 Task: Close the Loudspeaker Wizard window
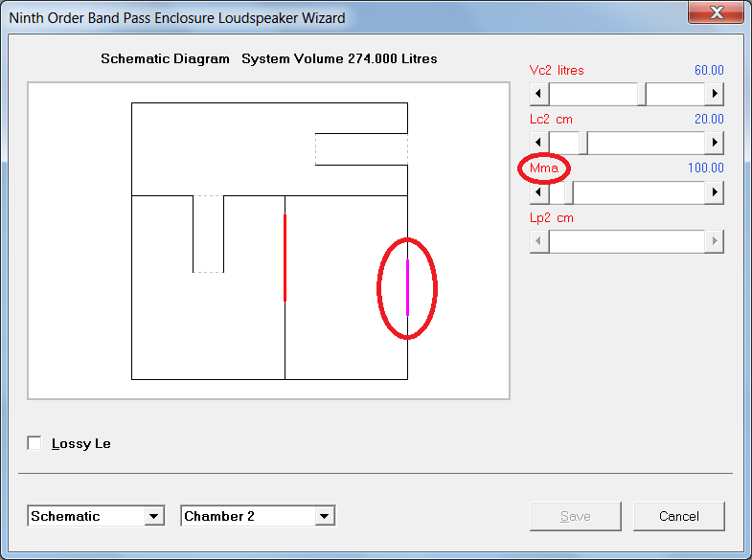[x=717, y=12]
